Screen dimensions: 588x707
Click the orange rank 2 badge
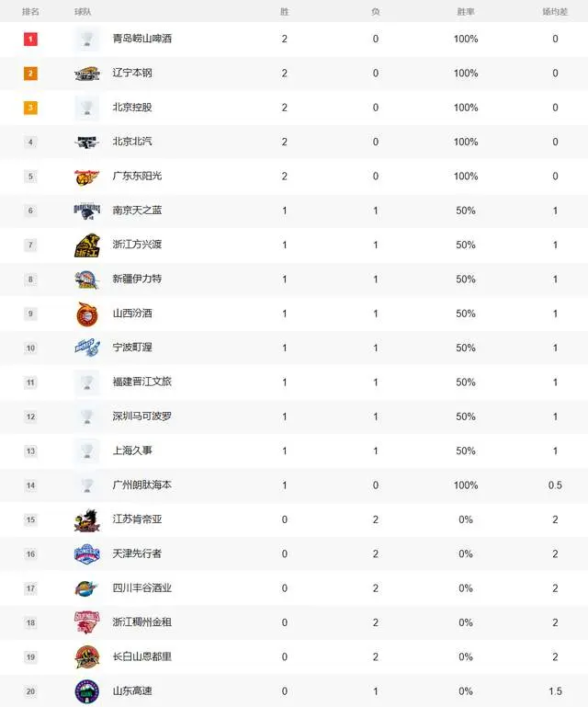coord(30,74)
